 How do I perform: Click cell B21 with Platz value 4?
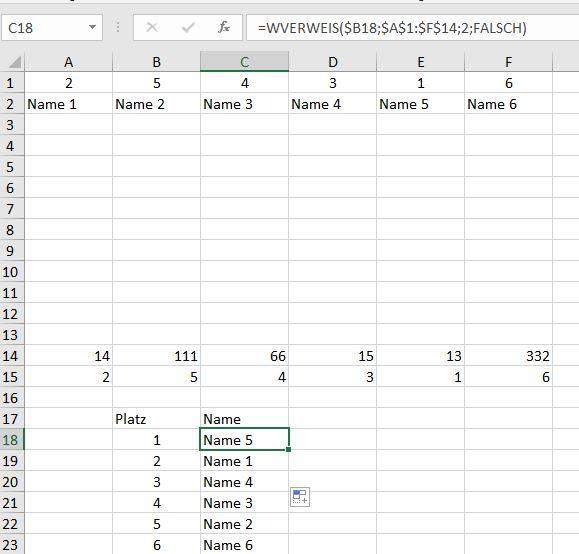tap(157, 503)
